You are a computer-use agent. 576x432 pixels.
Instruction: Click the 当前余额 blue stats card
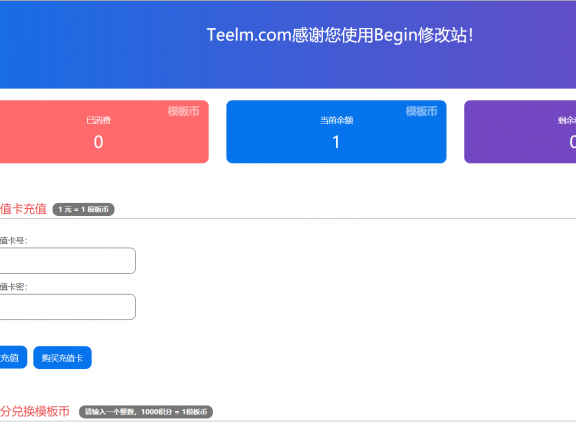click(336, 132)
